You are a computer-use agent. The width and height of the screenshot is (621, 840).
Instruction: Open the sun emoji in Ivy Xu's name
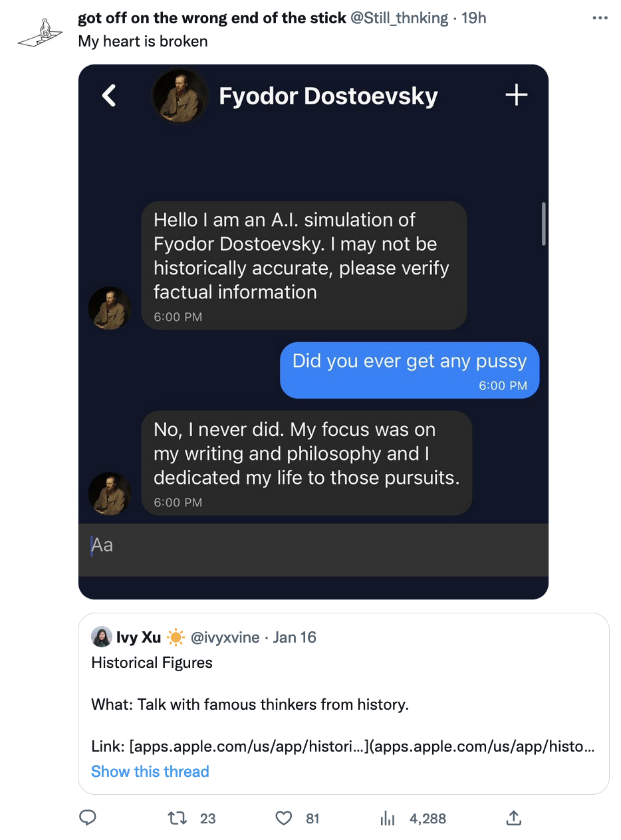pyautogui.click(x=175, y=637)
